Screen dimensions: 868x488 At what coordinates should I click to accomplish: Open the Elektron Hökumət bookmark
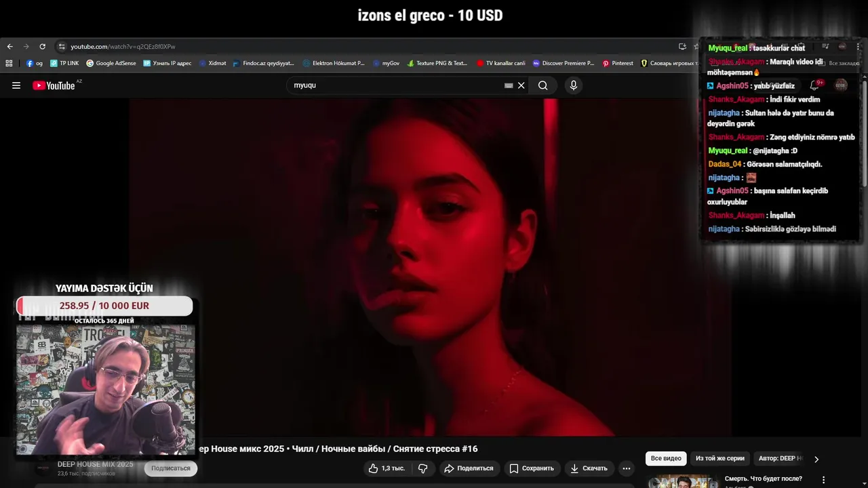(x=334, y=63)
